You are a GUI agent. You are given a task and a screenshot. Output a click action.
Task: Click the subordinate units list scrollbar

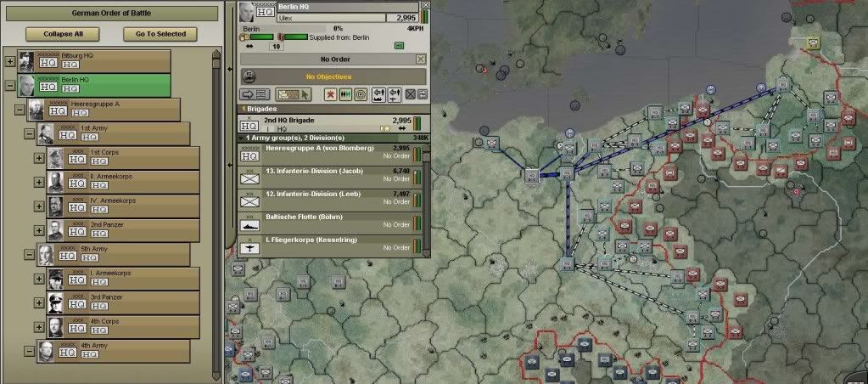pos(426,200)
